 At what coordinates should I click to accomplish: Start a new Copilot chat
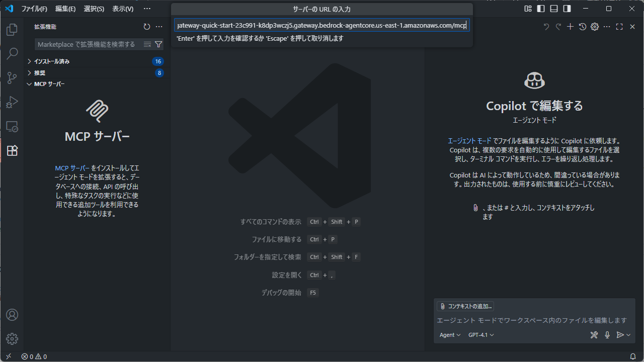570,27
